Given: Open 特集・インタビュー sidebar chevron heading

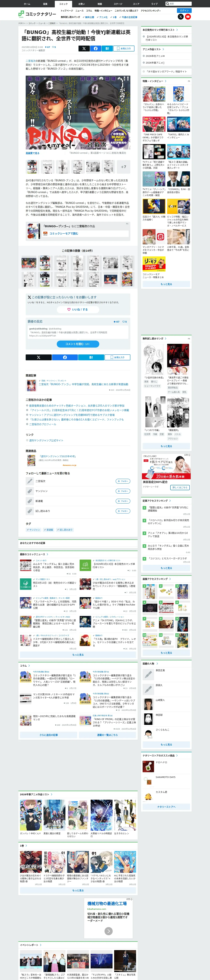Looking at the screenshot, I should 154,81.
